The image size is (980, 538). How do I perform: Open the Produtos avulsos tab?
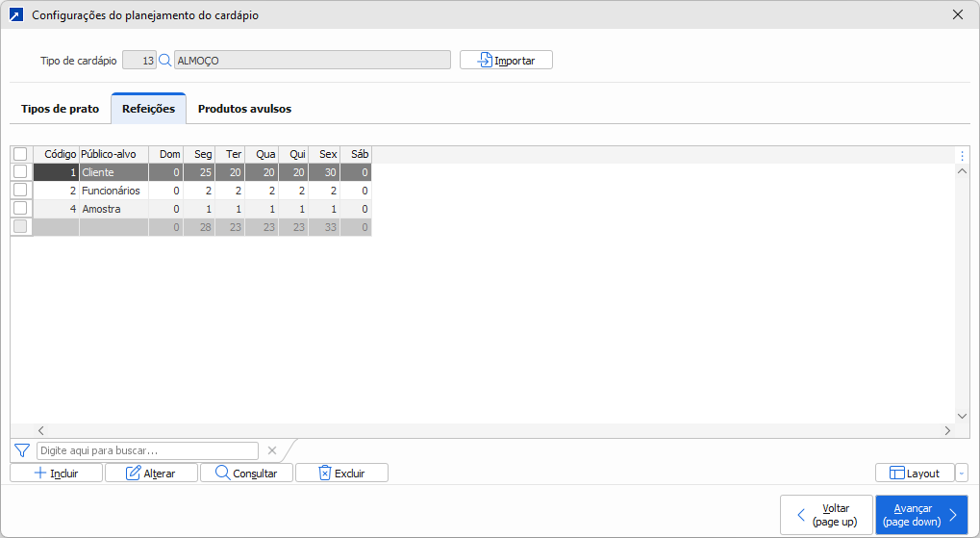(x=244, y=109)
